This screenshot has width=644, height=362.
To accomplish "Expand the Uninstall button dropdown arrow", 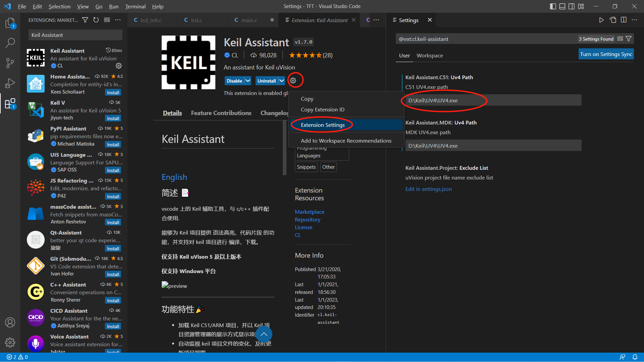I will pos(282,81).
